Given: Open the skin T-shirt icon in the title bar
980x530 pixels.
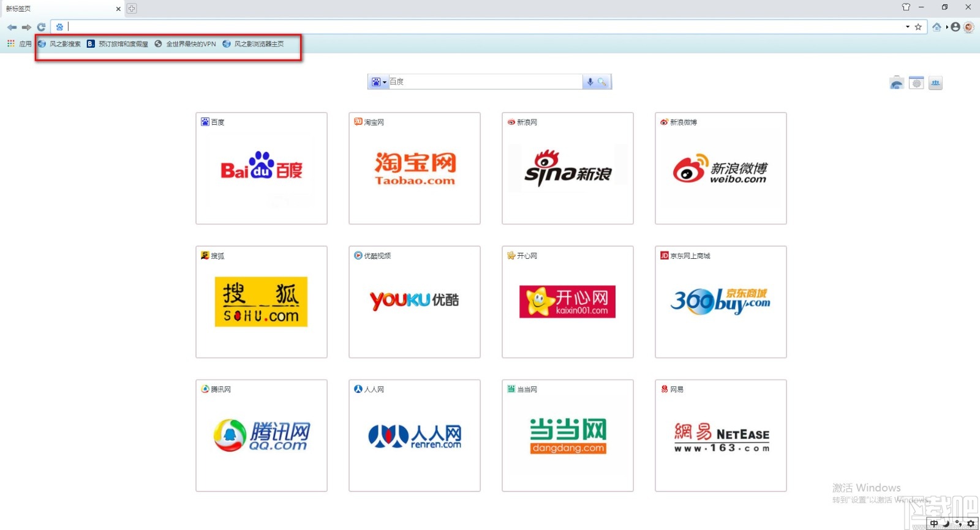Looking at the screenshot, I should point(906,7).
